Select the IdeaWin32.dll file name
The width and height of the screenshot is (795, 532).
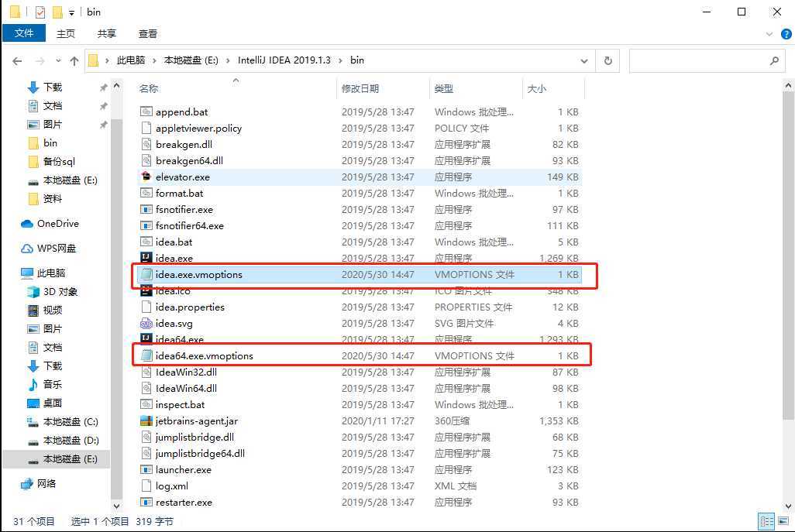186,372
